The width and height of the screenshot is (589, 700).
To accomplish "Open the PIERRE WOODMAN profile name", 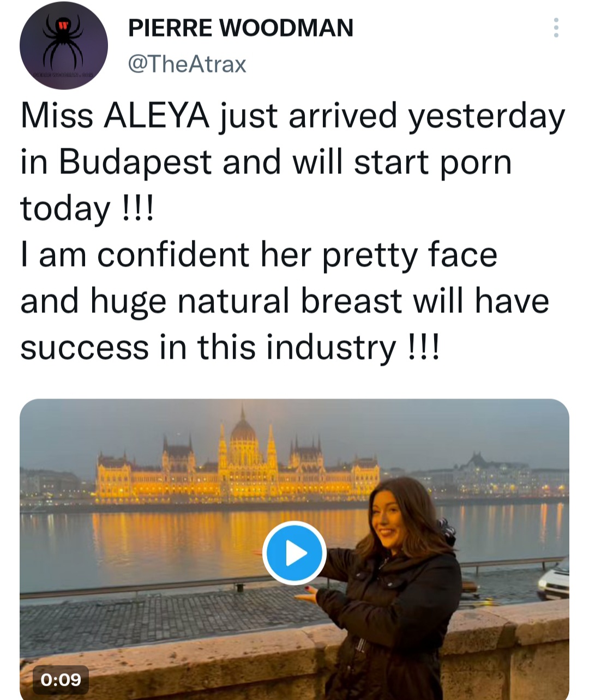I will click(x=241, y=28).
